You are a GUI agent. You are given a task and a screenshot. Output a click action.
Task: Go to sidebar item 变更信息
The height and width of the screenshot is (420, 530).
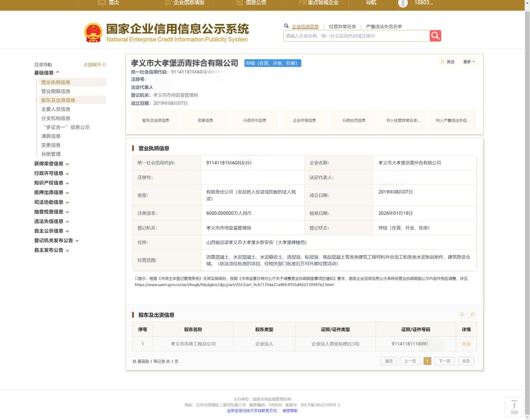pos(51,145)
